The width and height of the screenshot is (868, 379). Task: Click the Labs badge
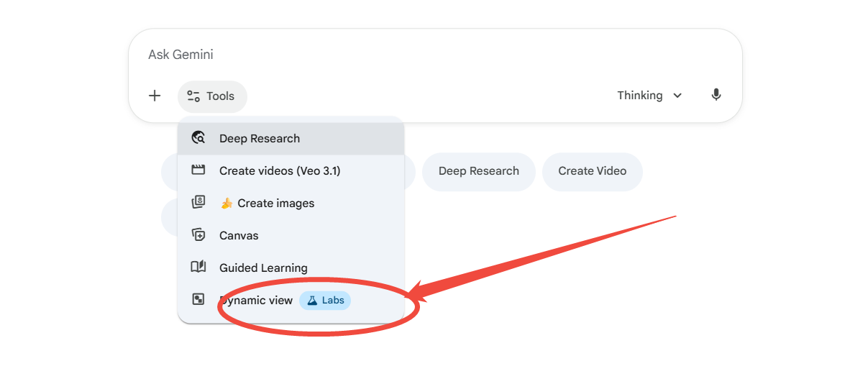(325, 301)
